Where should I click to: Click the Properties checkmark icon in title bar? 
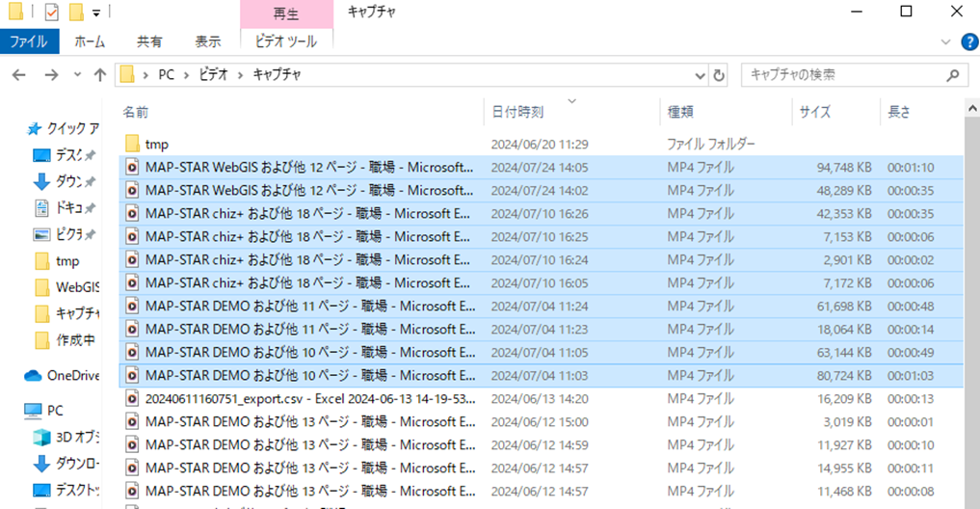point(51,12)
